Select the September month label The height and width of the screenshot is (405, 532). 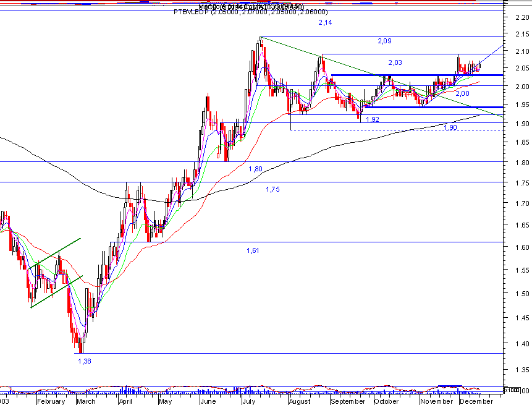pos(348,401)
